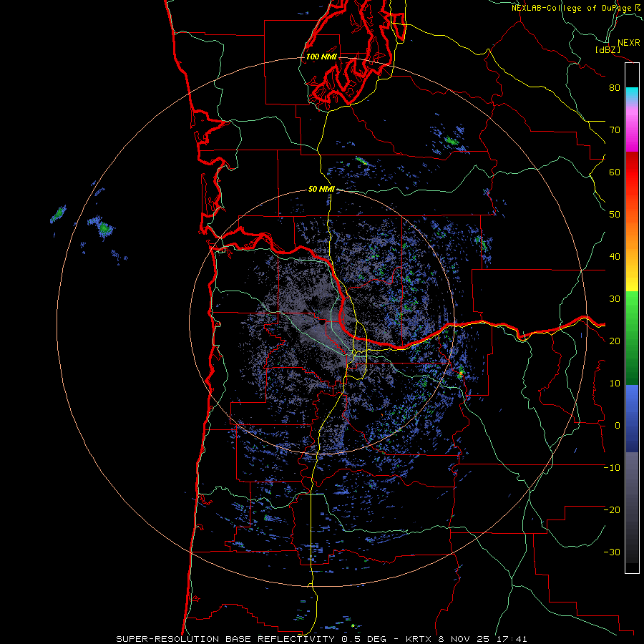This screenshot has height=644, width=644.
Task: Click the SUPER-RESOLUTION BASE REFLECTIVITY caption text
Action: [225, 639]
